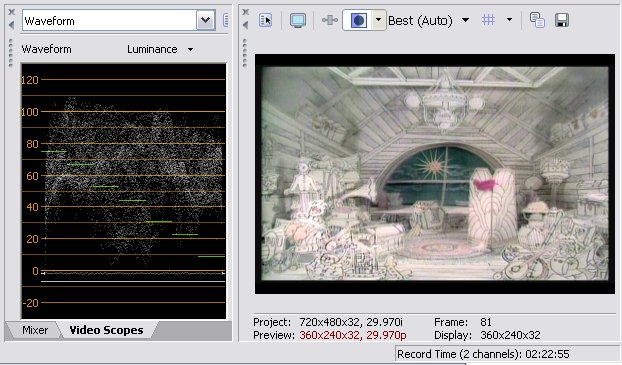Select the Video Scopes tab
The height and width of the screenshot is (365, 622).
[106, 330]
